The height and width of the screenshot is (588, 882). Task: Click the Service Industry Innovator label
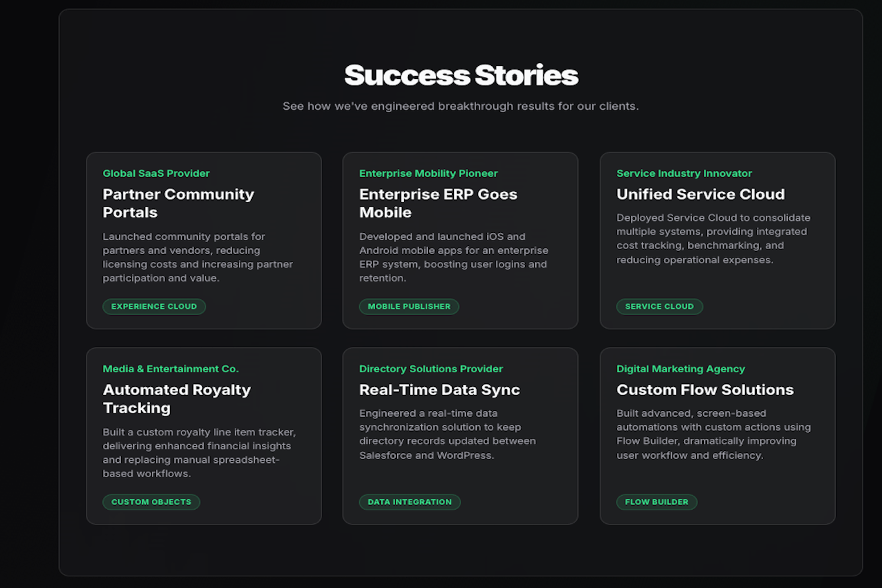pos(684,173)
